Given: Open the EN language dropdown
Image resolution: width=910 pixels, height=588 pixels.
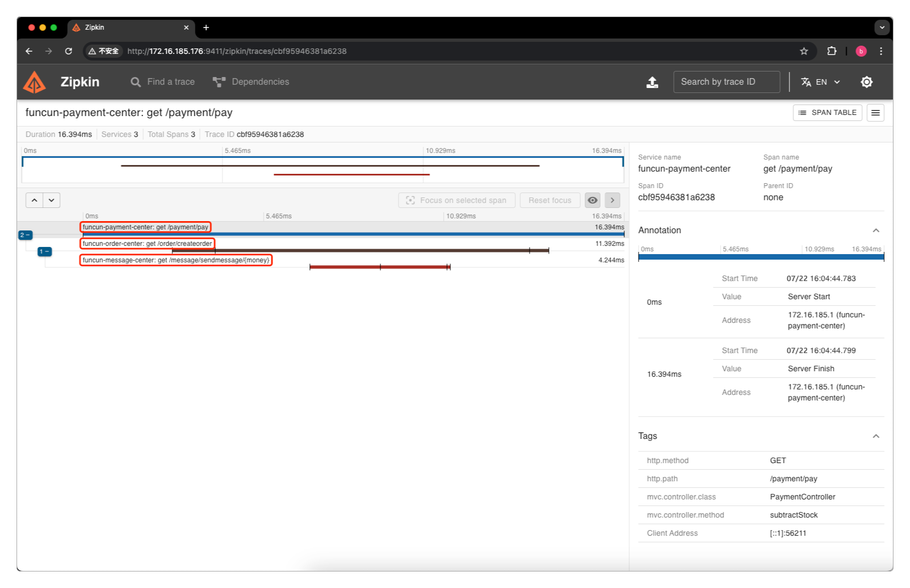Looking at the screenshot, I should (820, 82).
